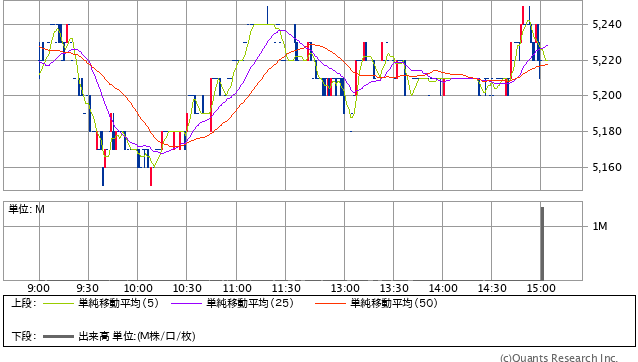Click the (c)Quants Research Inc. credit text
The image size is (638, 362).
tap(559, 358)
